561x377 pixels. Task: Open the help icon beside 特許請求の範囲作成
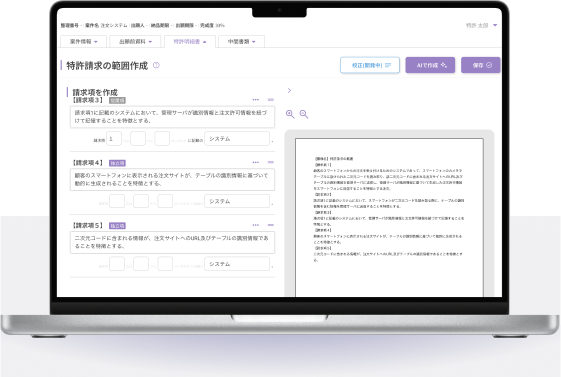pyautogui.click(x=156, y=65)
